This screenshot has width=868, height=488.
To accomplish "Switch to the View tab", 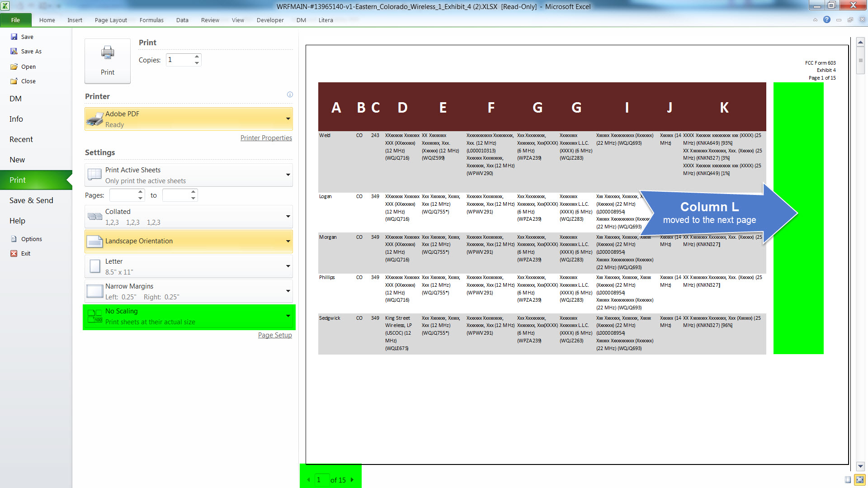I will click(238, 20).
